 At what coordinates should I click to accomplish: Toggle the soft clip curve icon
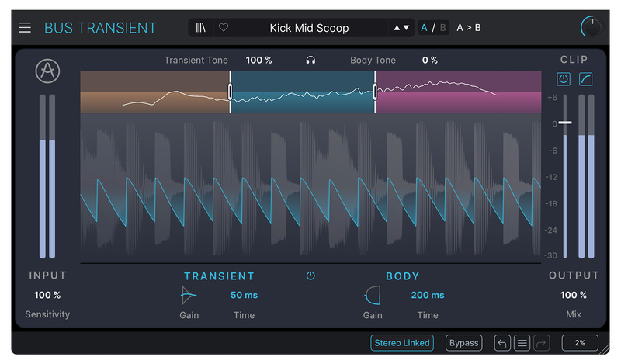[586, 79]
